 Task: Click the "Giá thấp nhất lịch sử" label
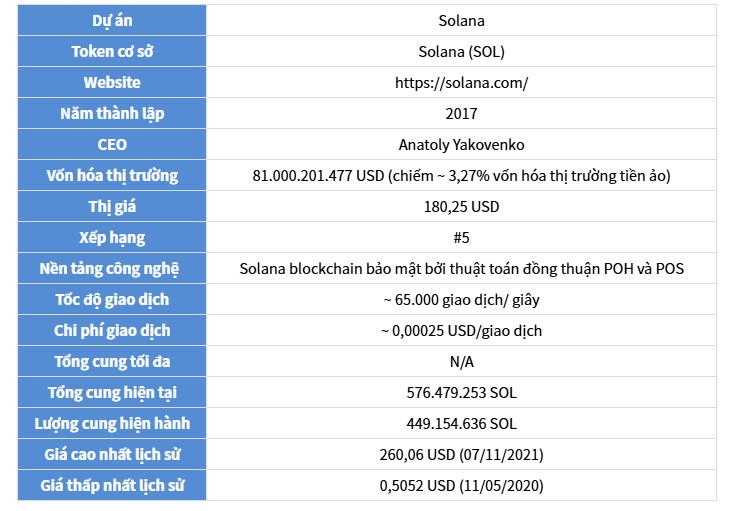click(x=112, y=486)
